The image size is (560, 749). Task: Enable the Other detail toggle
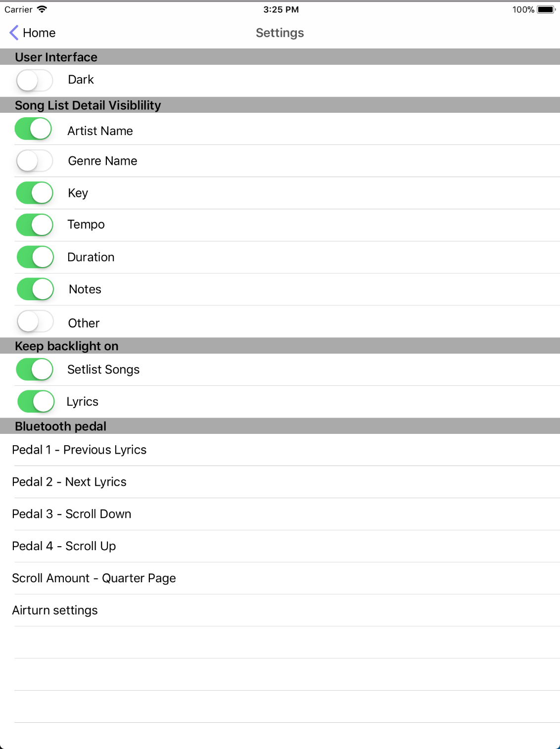click(x=34, y=321)
